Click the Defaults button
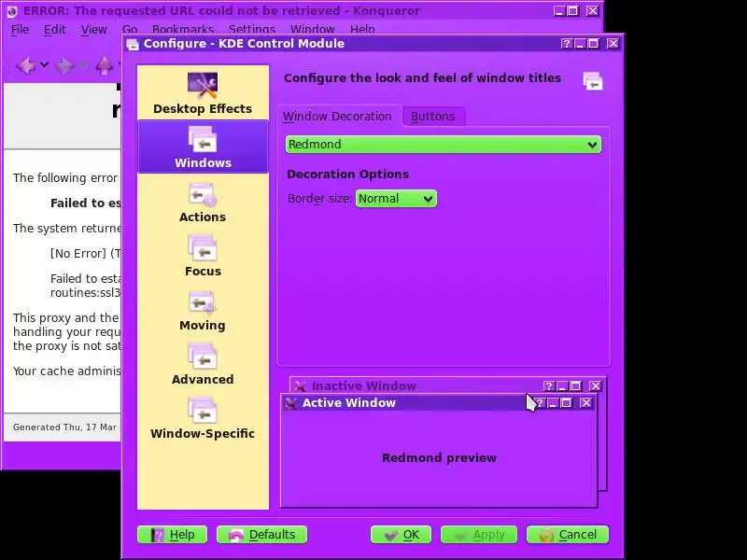The width and height of the screenshot is (747, 560). tap(262, 535)
